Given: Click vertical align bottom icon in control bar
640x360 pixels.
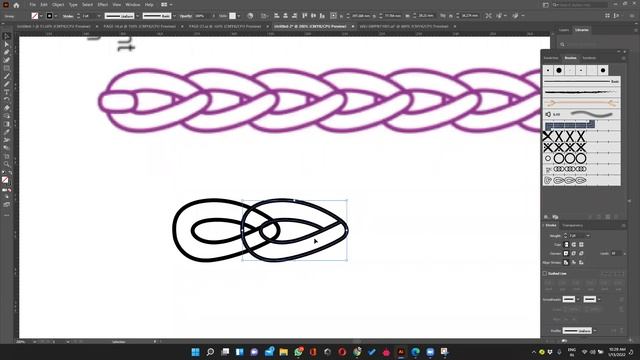Looking at the screenshot, I should [x=322, y=16].
